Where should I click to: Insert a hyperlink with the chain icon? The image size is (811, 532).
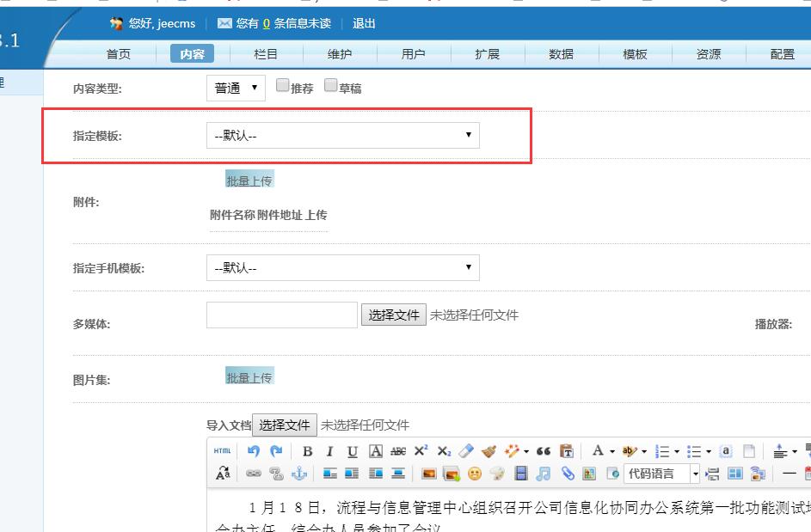(254, 474)
